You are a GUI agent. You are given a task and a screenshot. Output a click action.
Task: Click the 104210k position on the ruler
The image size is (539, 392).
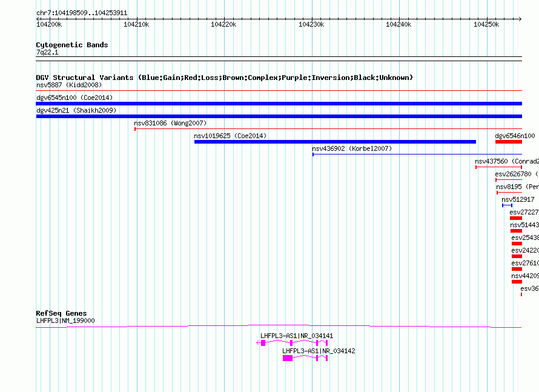(x=136, y=24)
